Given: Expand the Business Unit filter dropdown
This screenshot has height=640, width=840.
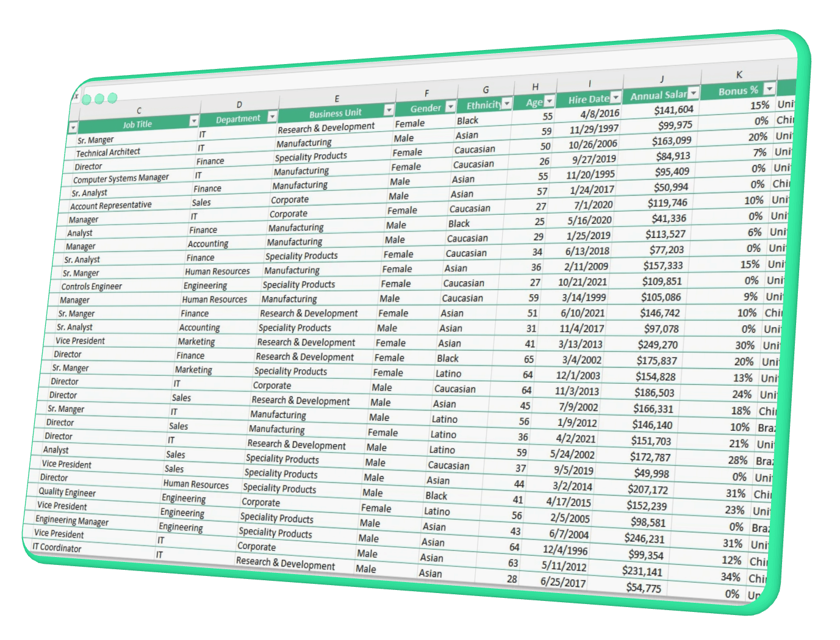Looking at the screenshot, I should point(389,110).
